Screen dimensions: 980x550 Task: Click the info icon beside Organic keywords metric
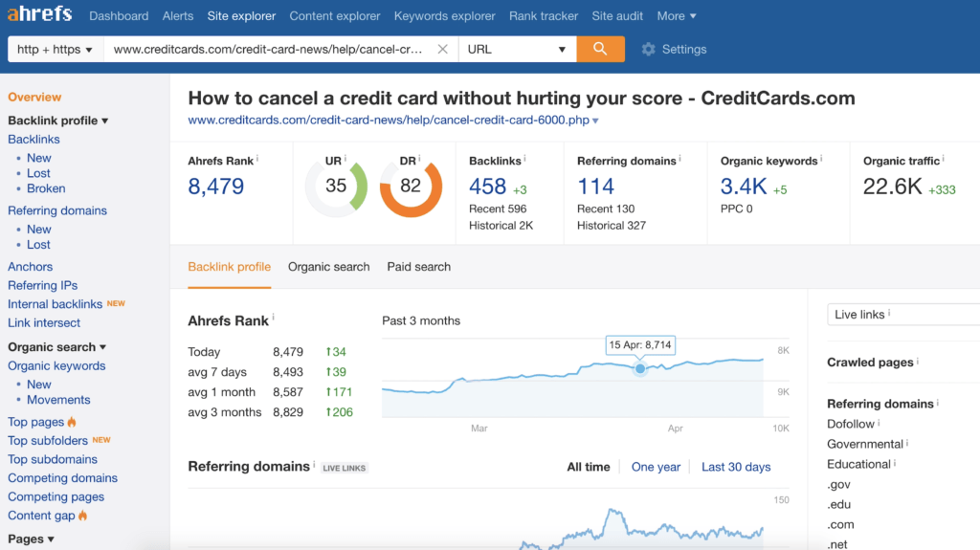coord(821,159)
